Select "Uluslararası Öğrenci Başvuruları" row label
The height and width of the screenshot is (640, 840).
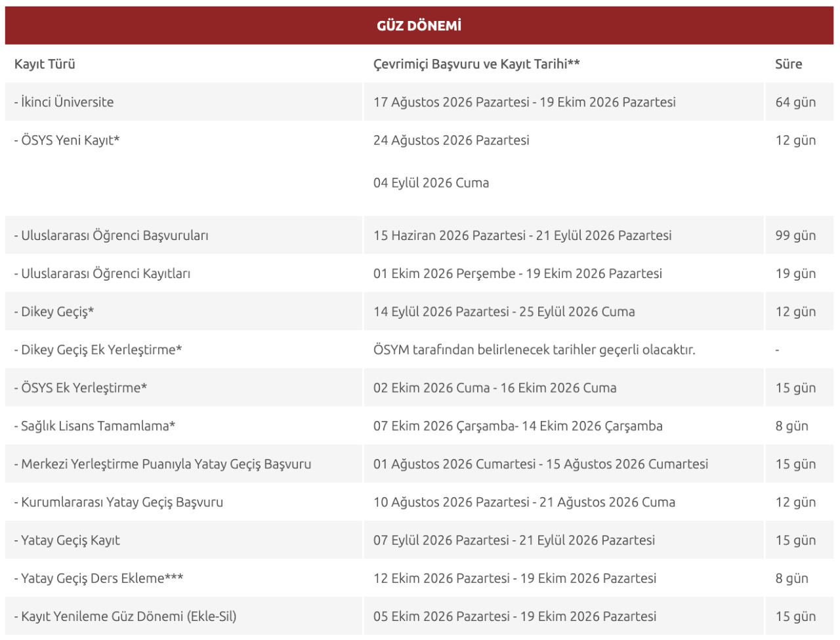(111, 235)
